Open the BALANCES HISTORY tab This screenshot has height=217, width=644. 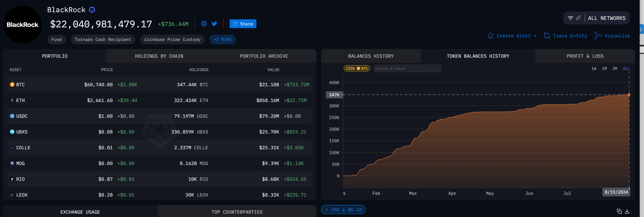pos(371,56)
